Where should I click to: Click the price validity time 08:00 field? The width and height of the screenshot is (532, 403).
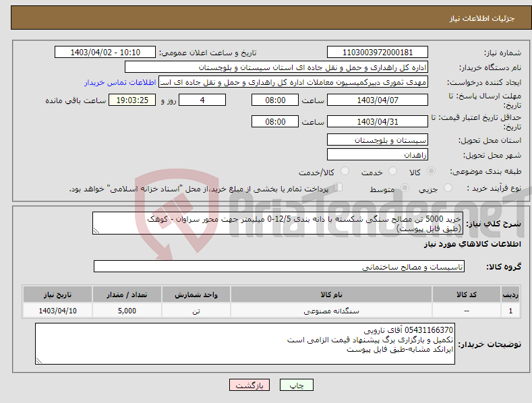pyautogui.click(x=275, y=121)
